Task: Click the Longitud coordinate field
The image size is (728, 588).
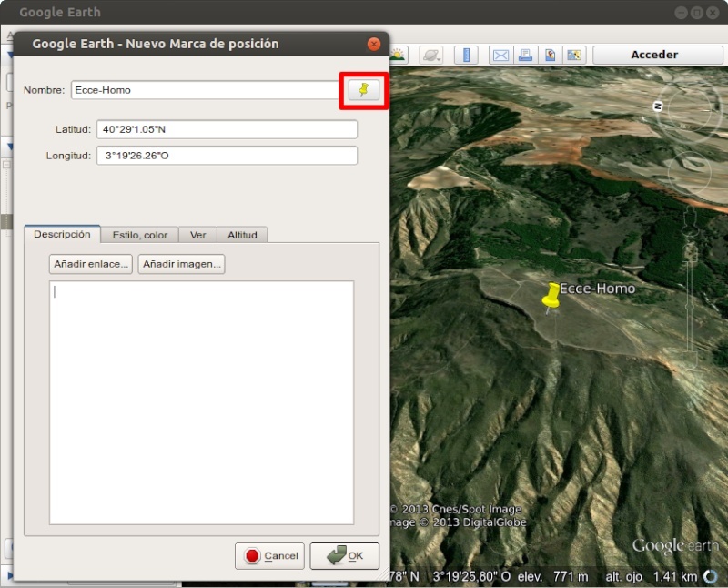Action: click(227, 156)
